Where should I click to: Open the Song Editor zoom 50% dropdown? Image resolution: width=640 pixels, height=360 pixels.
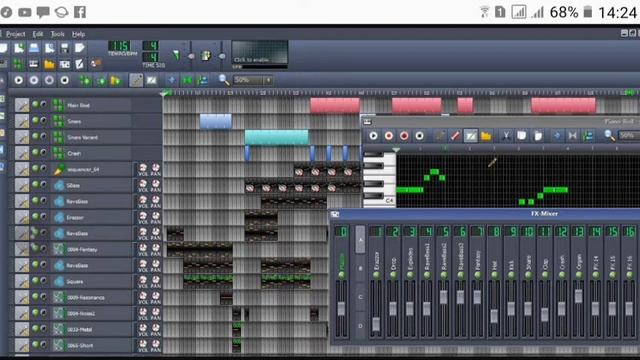pos(253,80)
